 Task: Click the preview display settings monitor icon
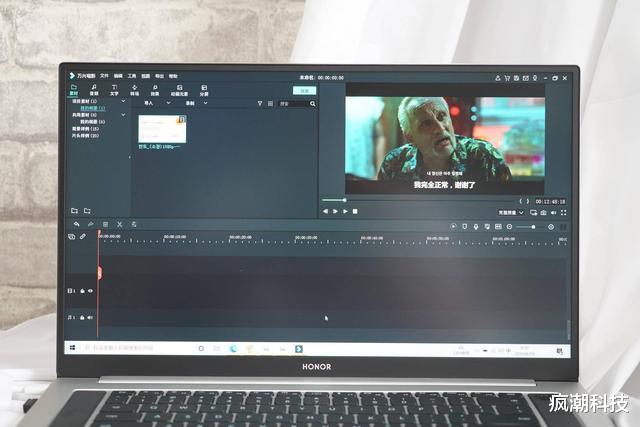point(533,213)
